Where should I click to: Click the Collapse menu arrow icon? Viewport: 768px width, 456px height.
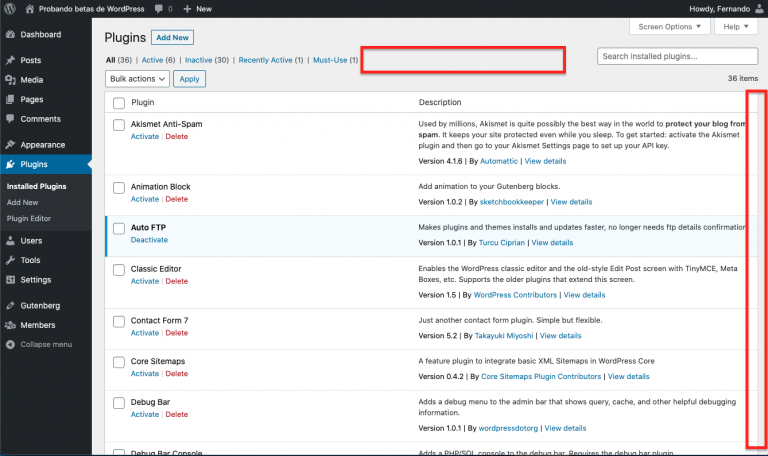10,344
